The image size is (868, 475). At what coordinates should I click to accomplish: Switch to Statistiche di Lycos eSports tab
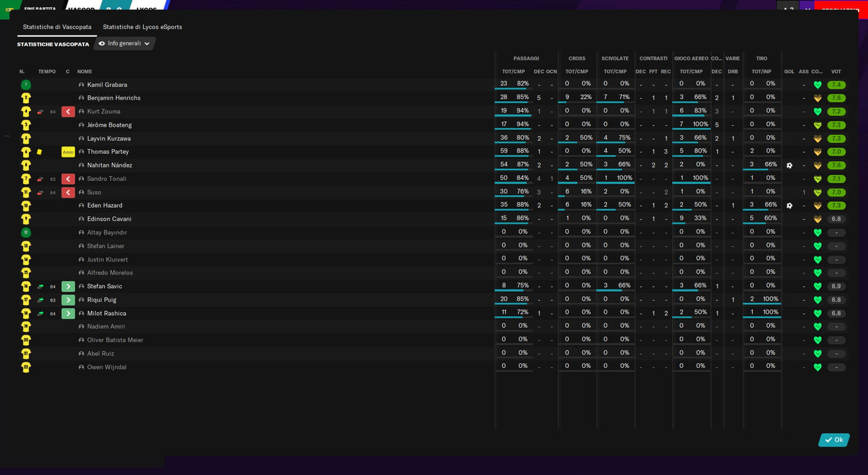click(142, 27)
